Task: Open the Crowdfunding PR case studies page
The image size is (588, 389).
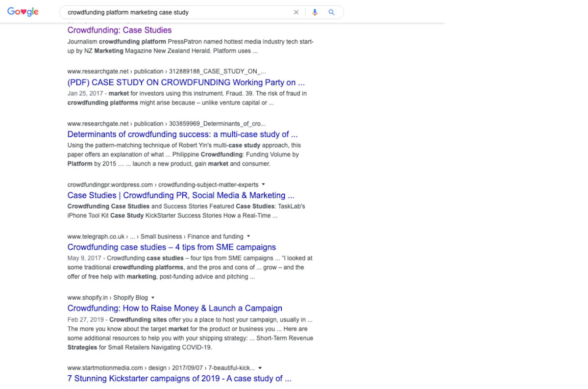Action: 181,195
